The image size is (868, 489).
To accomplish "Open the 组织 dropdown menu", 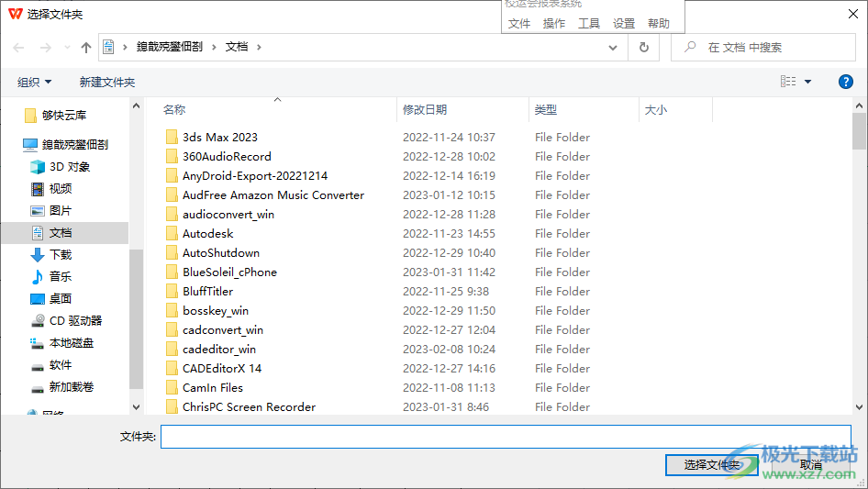I will click(x=34, y=82).
